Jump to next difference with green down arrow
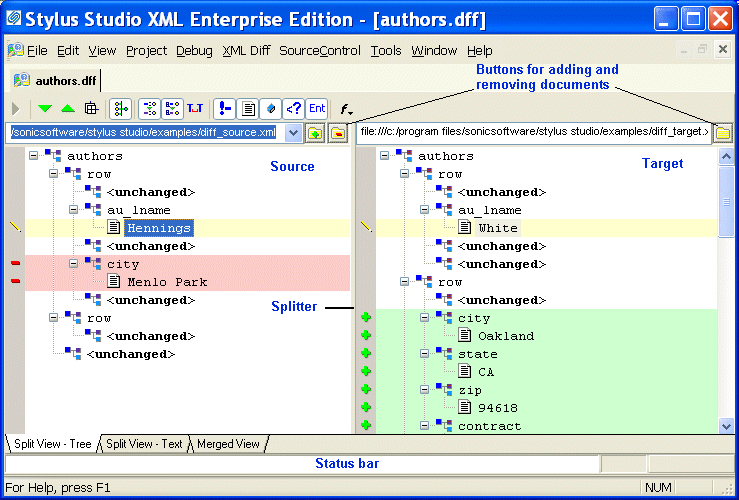This screenshot has width=739, height=500. [x=45, y=109]
